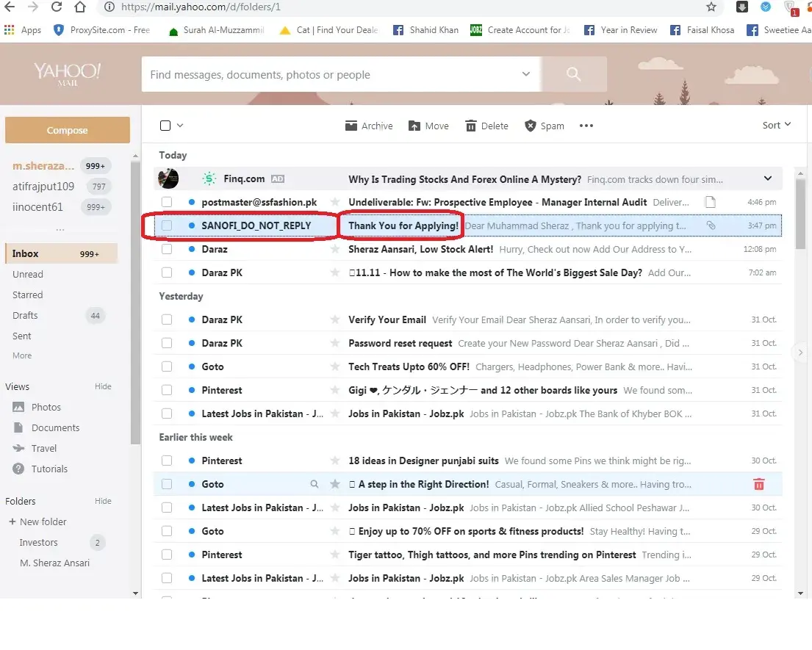Screen dimensions: 812x650
Task: Bookmark page with browser star icon
Action: tap(711, 7)
